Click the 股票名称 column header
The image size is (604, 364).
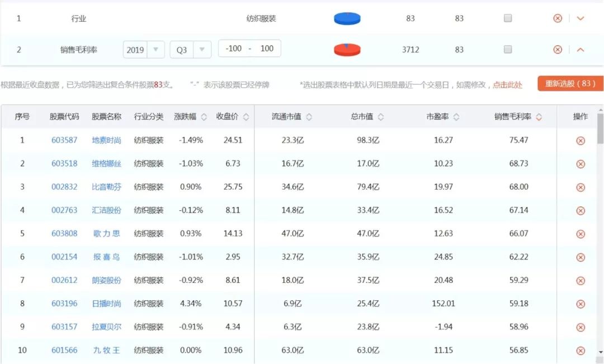click(106, 116)
